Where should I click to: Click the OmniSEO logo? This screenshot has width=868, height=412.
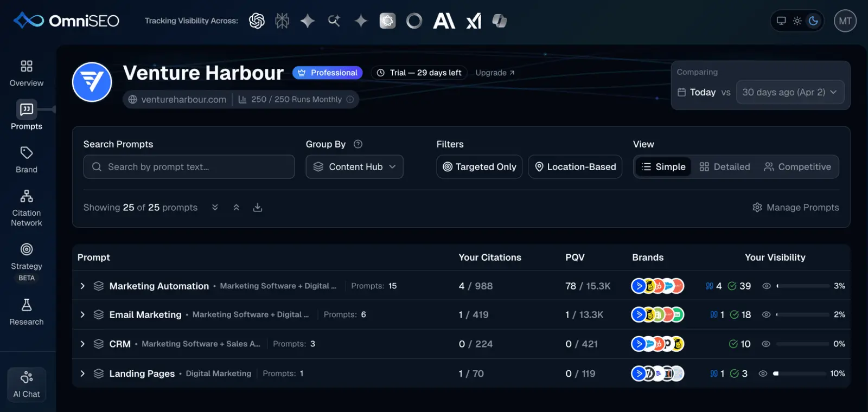point(66,21)
